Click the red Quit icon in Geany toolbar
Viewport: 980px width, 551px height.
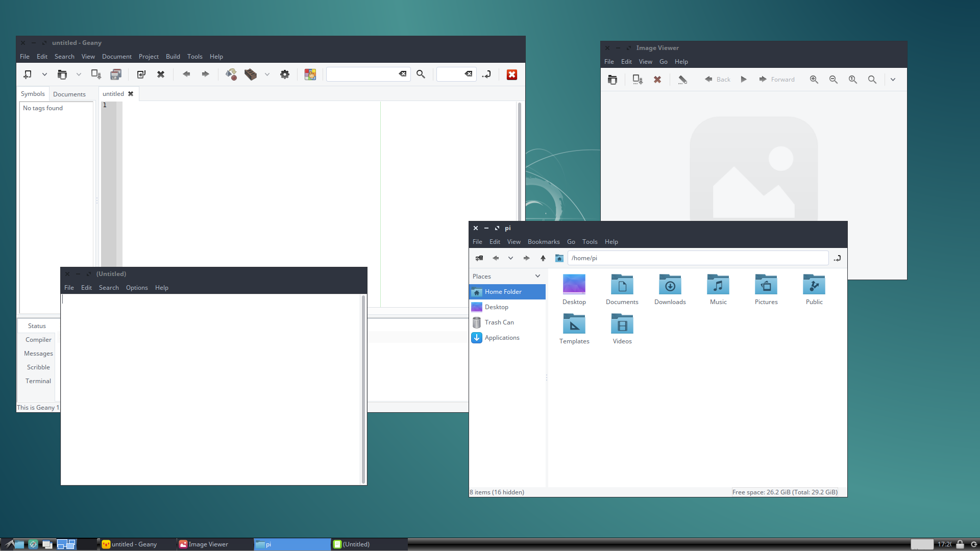(512, 74)
